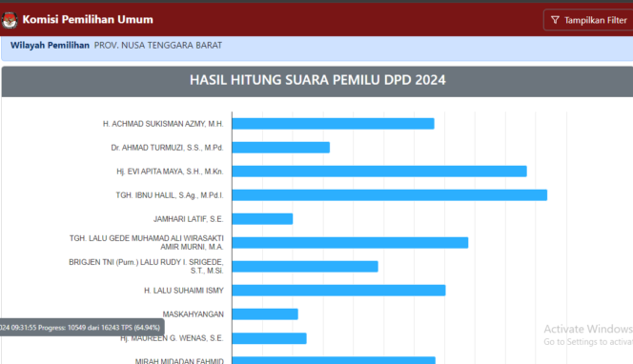Click bar for H. LALU SUHAIMI ISMY

pyautogui.click(x=338, y=290)
